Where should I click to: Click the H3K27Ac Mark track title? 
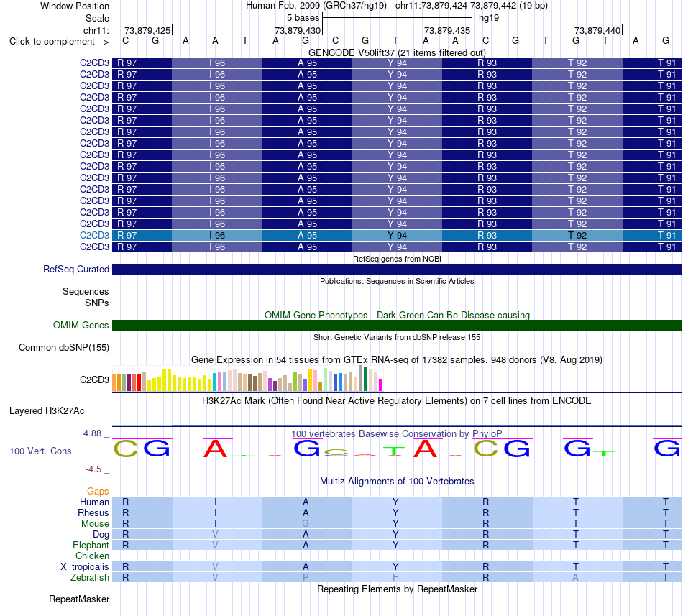coord(397,401)
